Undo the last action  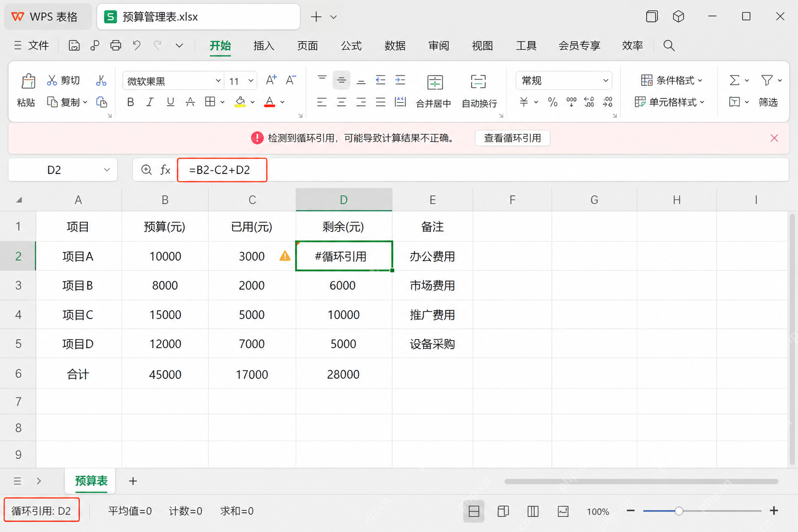tap(137, 46)
